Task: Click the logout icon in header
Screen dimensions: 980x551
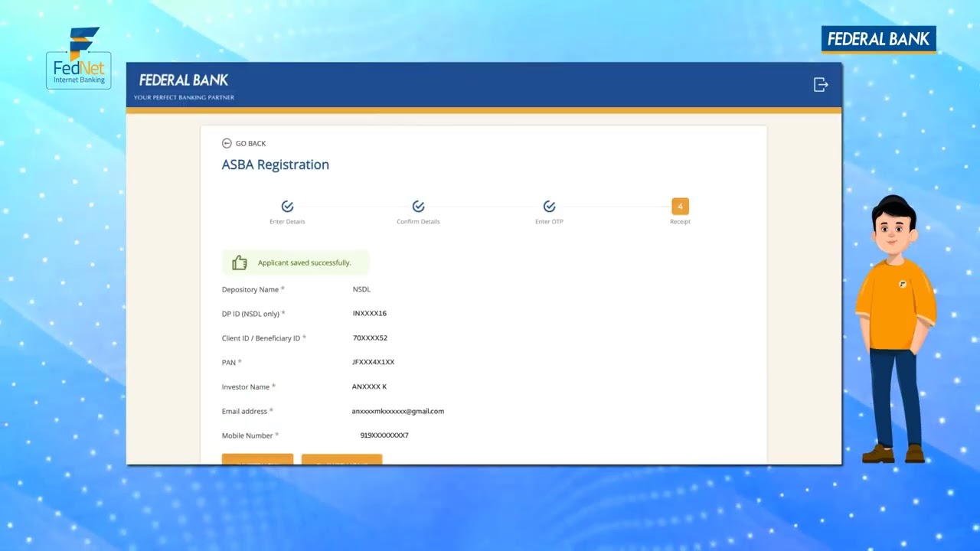Action: pos(821,84)
